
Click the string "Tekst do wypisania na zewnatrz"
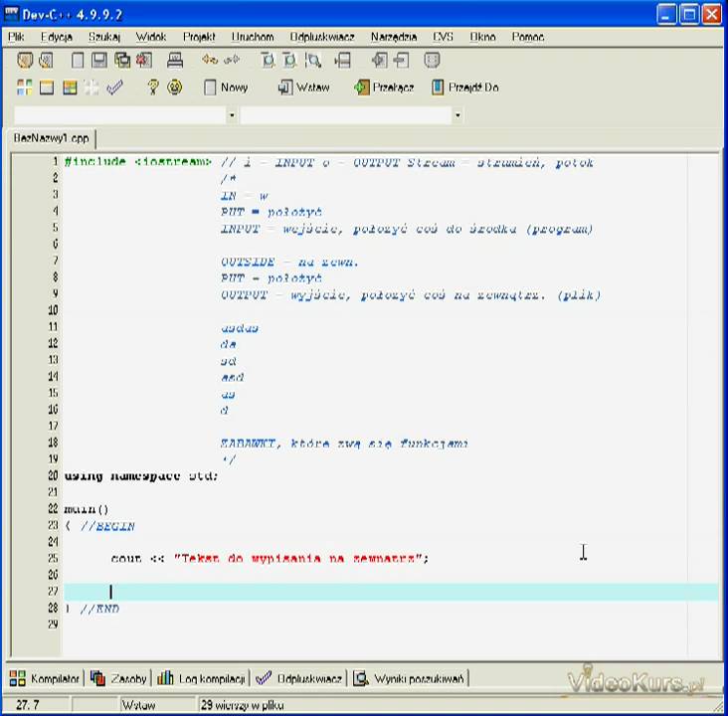tap(297, 558)
